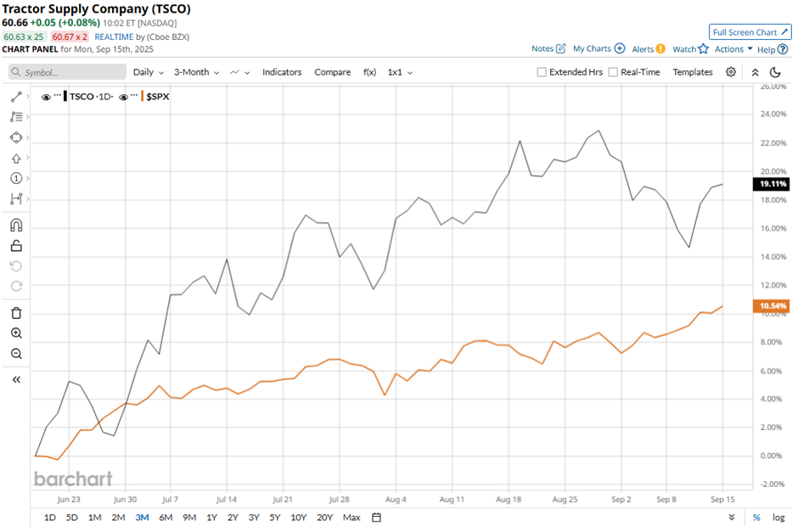Open TSCO series options ellipsis
The image size is (798, 532).
tap(58, 95)
